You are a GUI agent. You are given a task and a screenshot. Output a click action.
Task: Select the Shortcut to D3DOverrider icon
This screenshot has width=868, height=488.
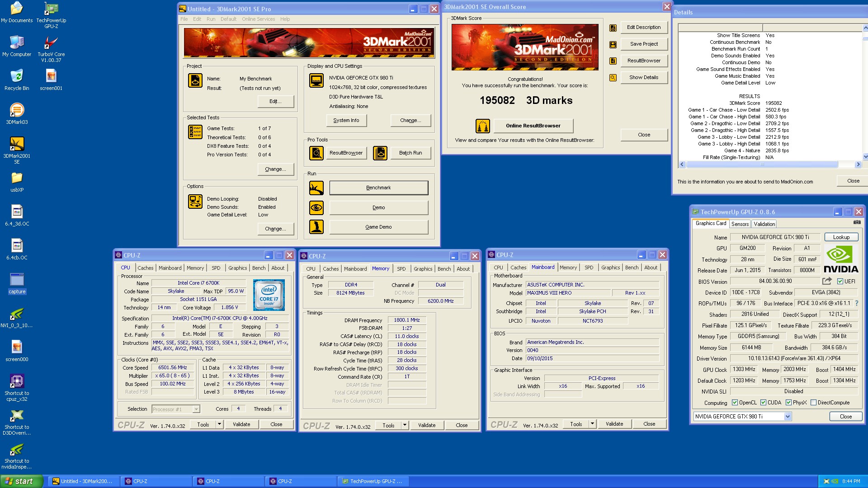17,422
